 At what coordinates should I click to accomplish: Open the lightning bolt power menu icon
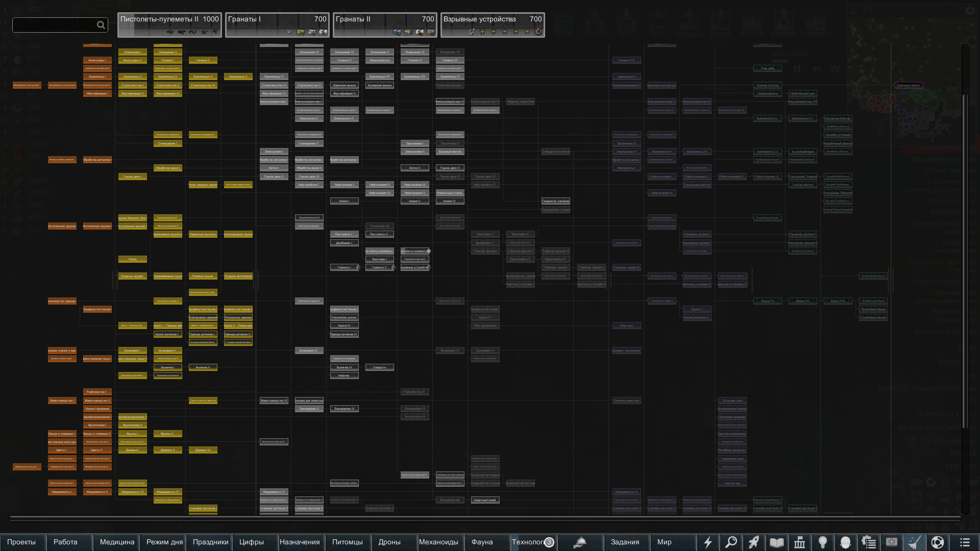(x=708, y=542)
